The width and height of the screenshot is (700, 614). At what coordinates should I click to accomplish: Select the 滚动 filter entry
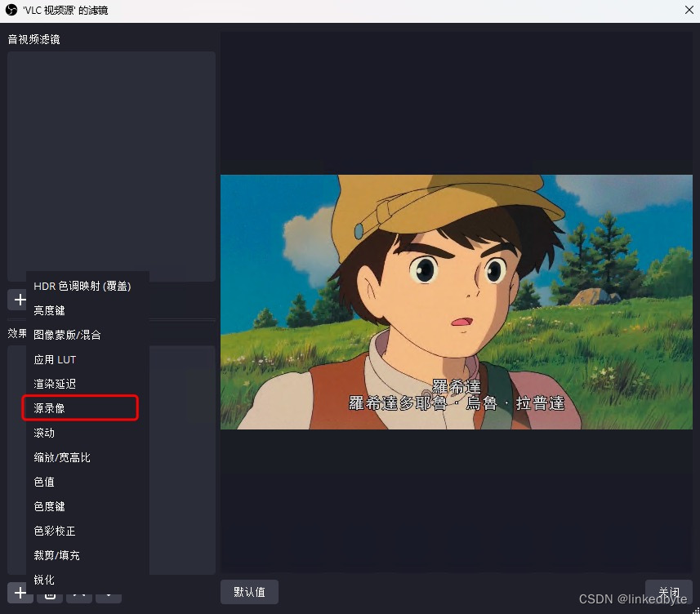pos(87,433)
